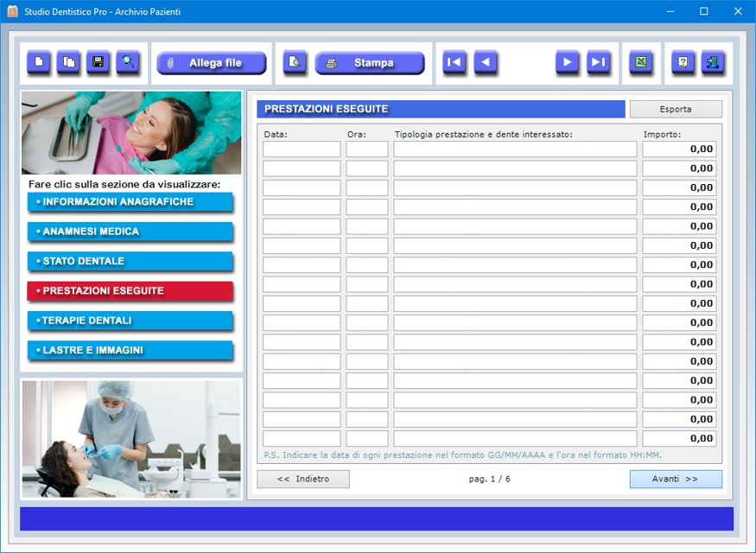This screenshot has height=553, width=756.
Task: Duplicate the current record icon
Action: pos(68,62)
